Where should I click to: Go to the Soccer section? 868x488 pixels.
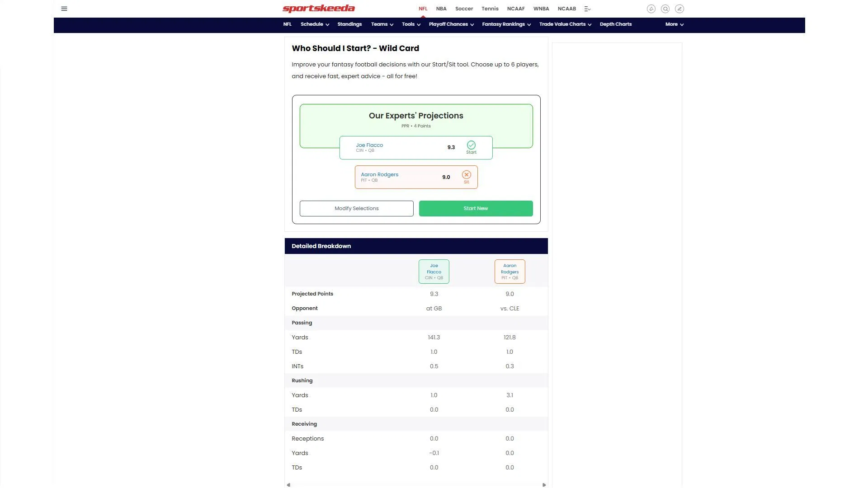[x=464, y=9]
